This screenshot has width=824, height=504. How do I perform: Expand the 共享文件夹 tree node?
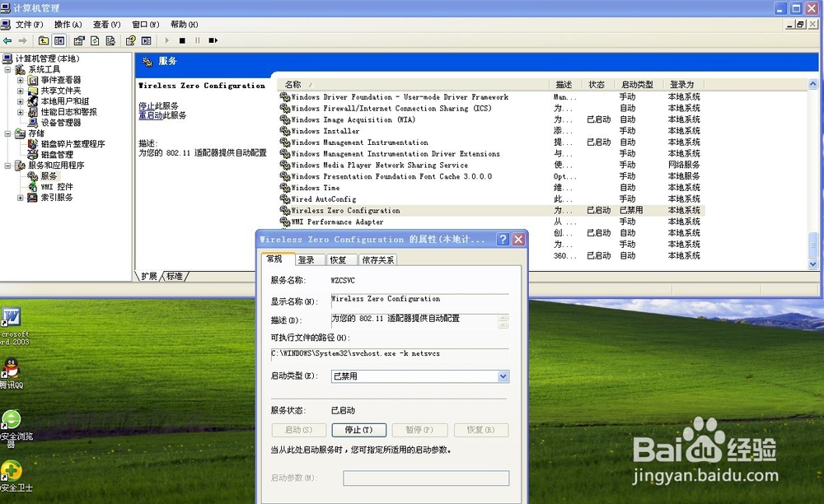coord(20,91)
